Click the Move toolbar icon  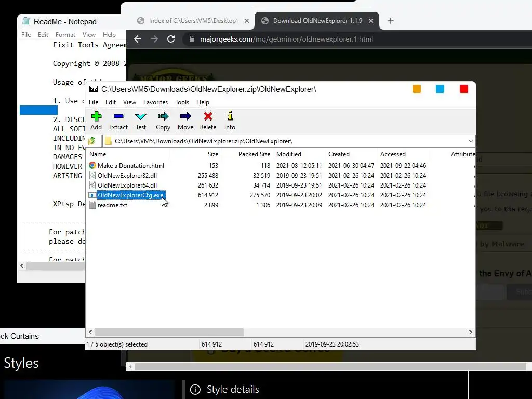[x=185, y=116]
